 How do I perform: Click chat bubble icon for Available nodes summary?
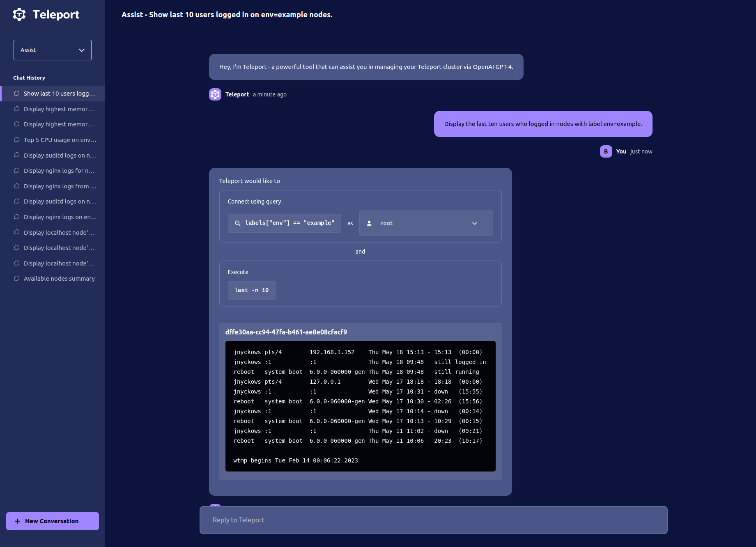pos(17,279)
